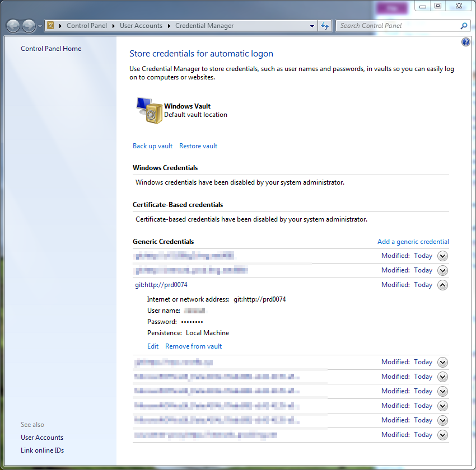Screen dimensions: 476x470
Task: Expand arrow before Credential Manager breadcrumb
Action: coord(169,26)
